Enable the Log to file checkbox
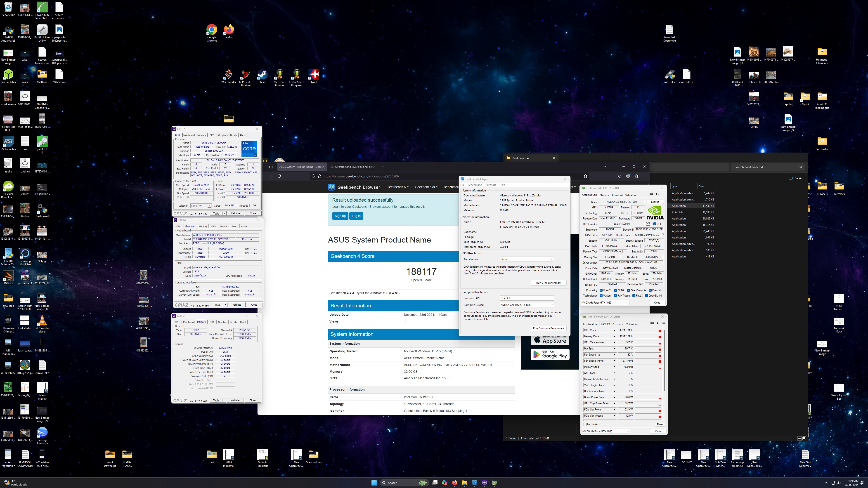Viewport: 868px width, 488px height. click(585, 424)
